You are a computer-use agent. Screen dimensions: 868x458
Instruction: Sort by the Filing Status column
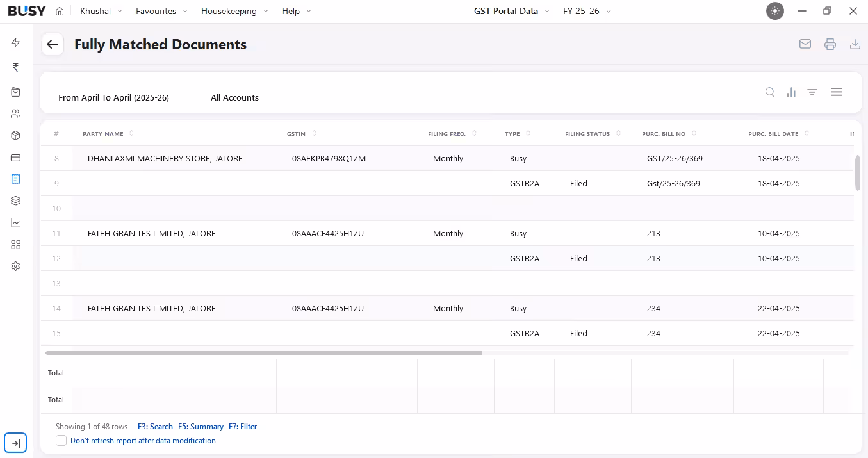coord(593,134)
